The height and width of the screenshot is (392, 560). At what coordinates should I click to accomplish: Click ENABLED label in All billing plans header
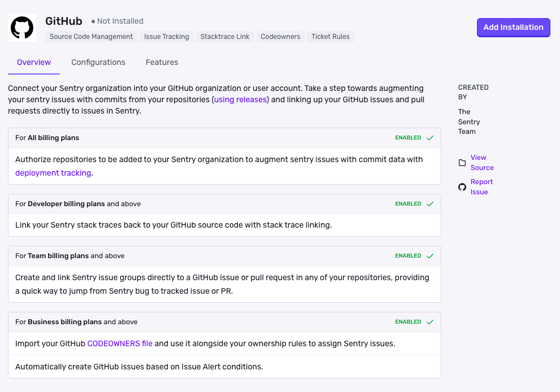click(x=408, y=138)
